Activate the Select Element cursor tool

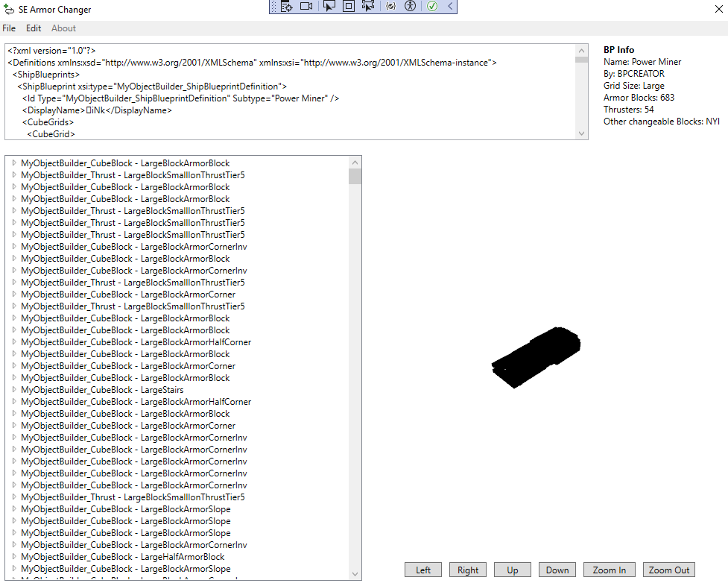pos(329,6)
